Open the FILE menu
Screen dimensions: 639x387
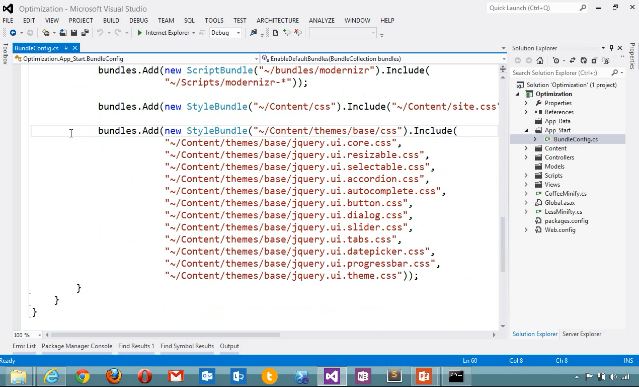point(8,20)
